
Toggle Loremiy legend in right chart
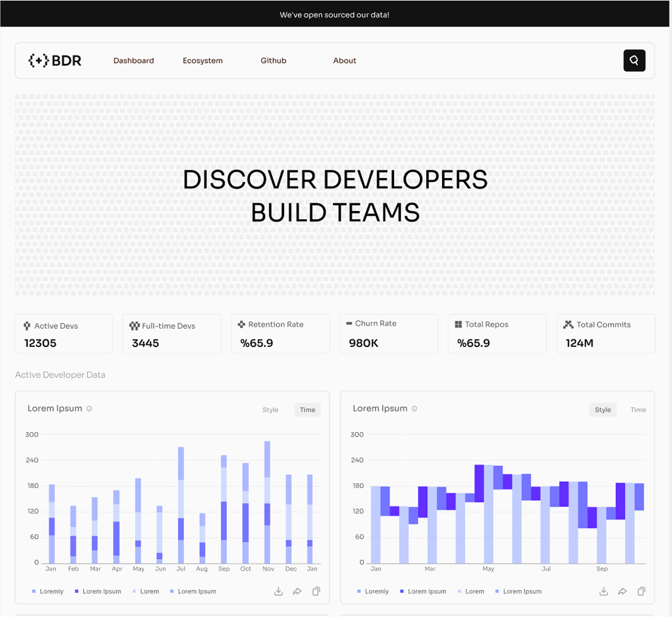point(372,591)
